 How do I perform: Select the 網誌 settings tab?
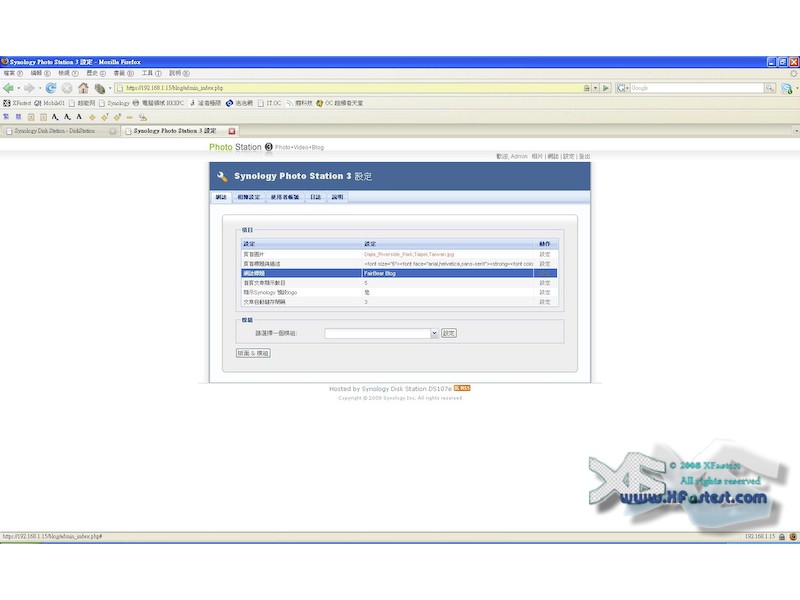[x=221, y=197]
